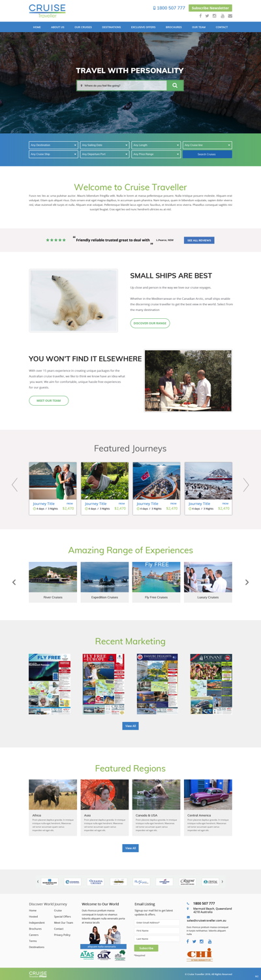Show the previous Featured Journeys with the left arrow

tap(14, 484)
